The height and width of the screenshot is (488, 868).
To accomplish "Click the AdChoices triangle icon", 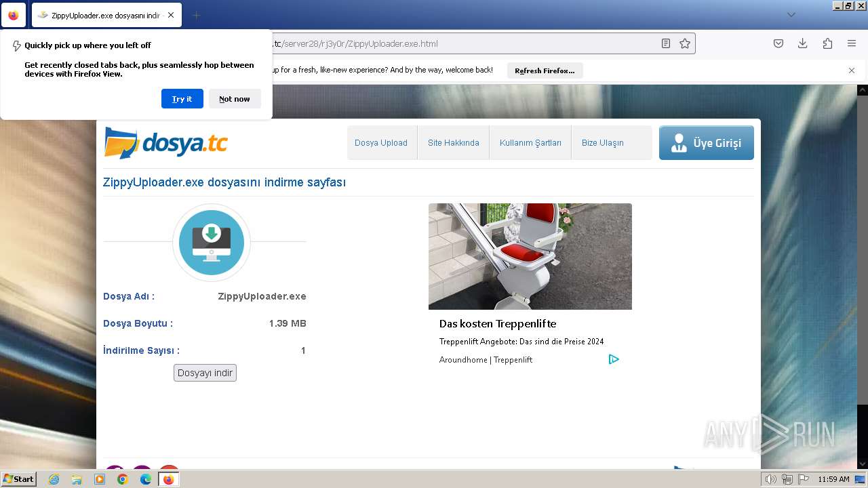I will point(614,359).
